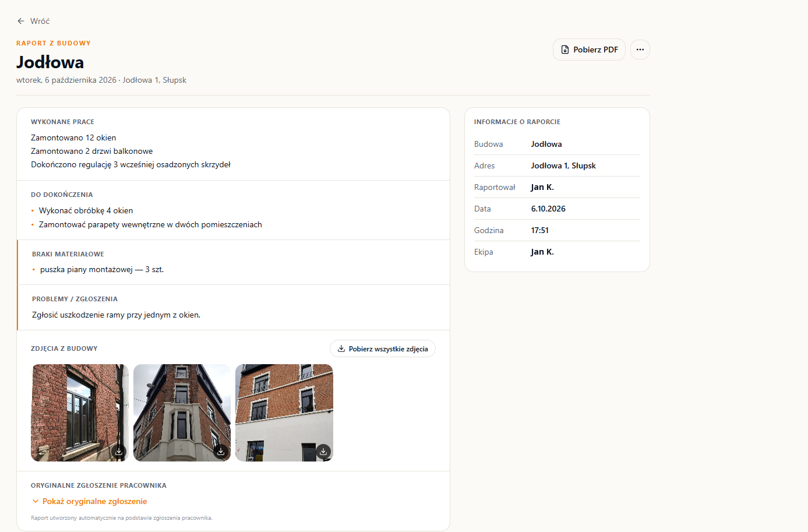Download the first photo of brick wall window
The width and height of the screenshot is (808, 532).
(x=119, y=452)
